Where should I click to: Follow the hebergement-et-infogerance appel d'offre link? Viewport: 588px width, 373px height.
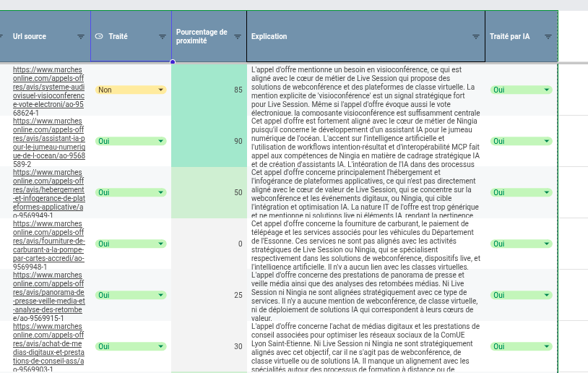pyautogui.click(x=48, y=193)
